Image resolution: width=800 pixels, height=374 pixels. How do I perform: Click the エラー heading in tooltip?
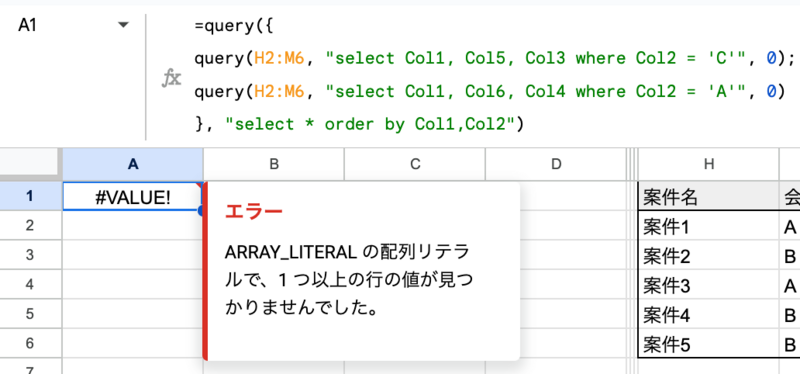(x=254, y=211)
